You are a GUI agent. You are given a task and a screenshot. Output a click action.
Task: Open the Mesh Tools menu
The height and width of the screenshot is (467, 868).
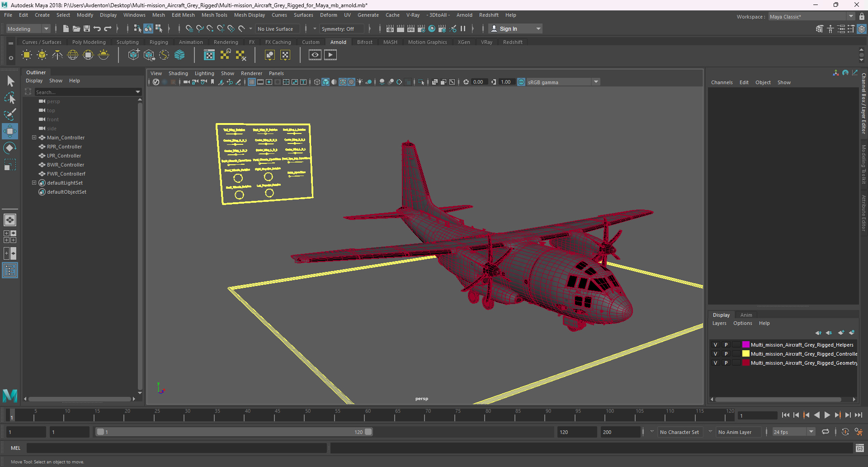tap(214, 15)
